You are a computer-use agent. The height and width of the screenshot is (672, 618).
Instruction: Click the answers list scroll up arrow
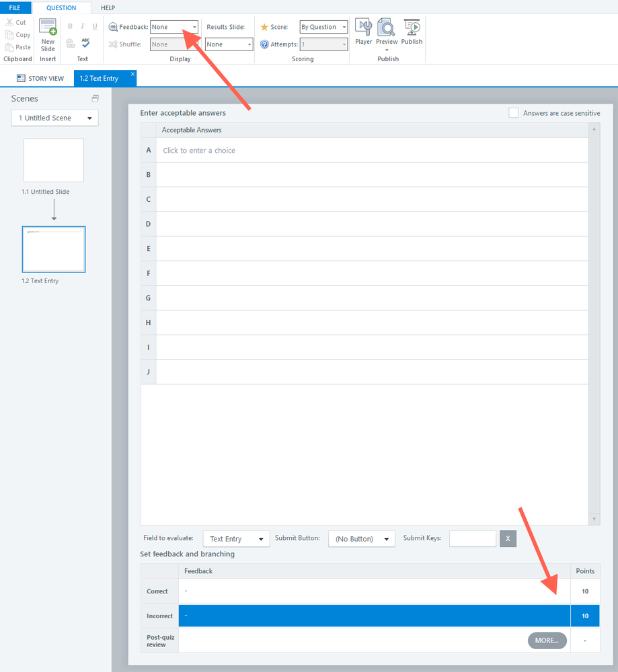[594, 128]
